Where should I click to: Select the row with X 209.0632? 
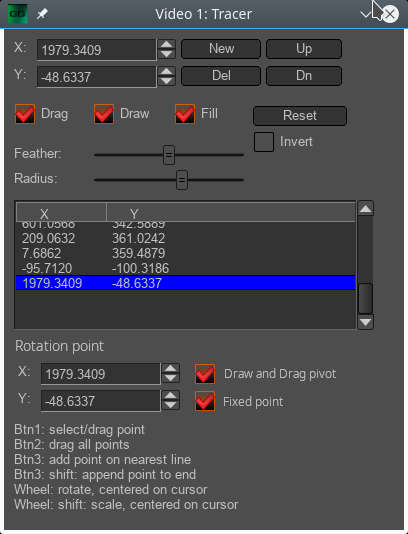pos(186,238)
